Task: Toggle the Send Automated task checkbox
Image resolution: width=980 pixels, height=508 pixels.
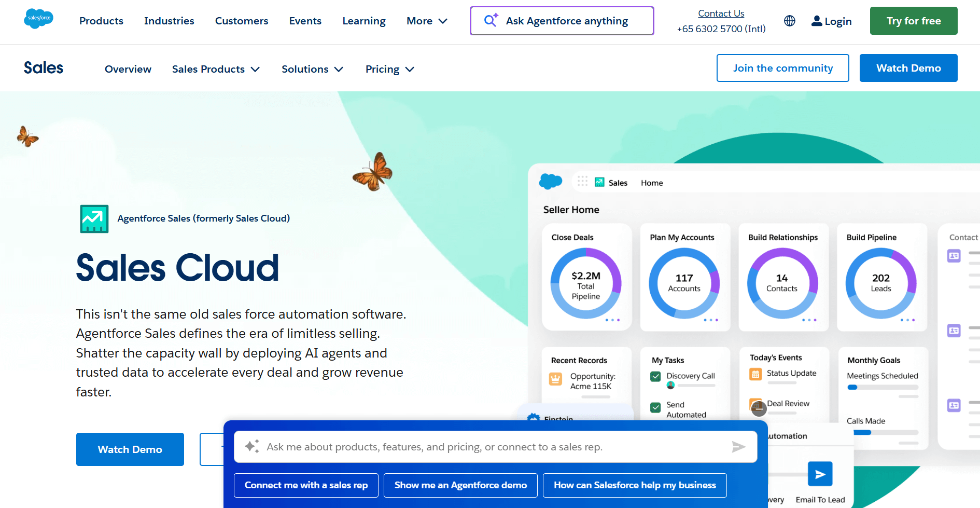Action: [x=655, y=407]
